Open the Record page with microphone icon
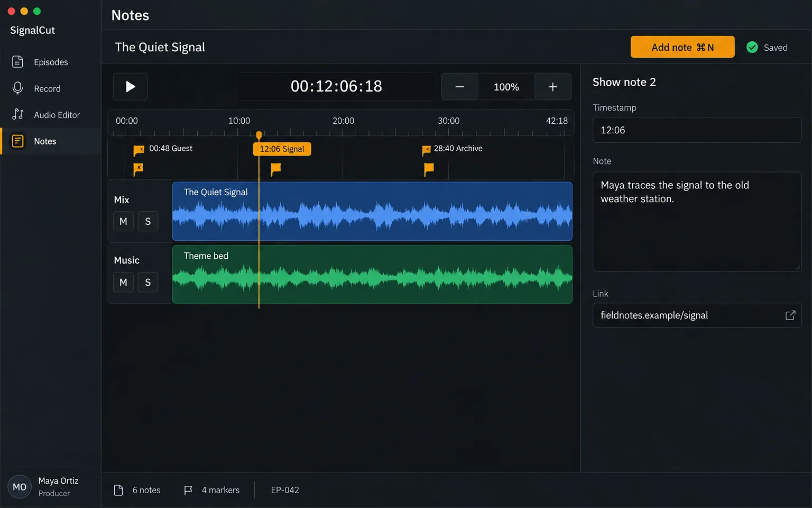The width and height of the screenshot is (812, 508). 51,88
